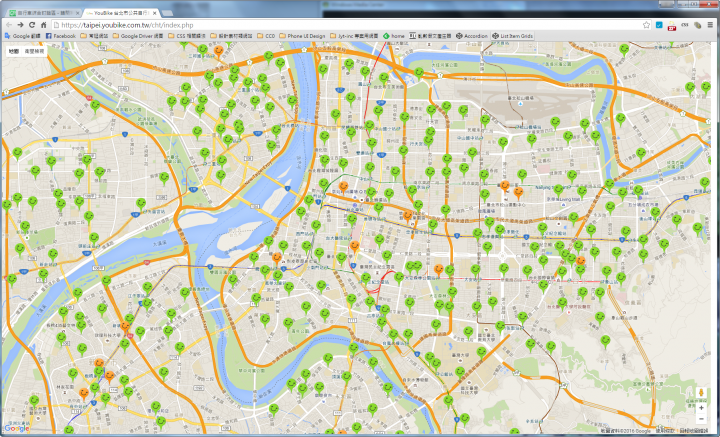720x437 pixels.
Task: Click the browser forward arrow
Action: pyautogui.click(x=20, y=25)
